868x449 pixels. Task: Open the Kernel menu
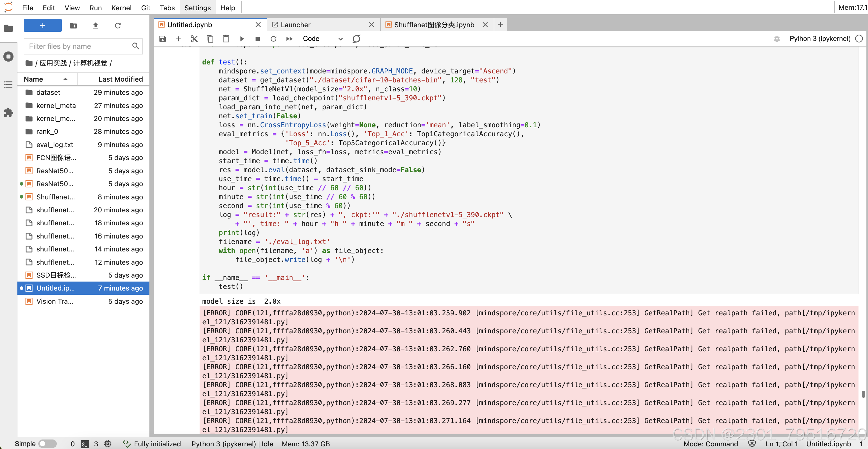pyautogui.click(x=121, y=8)
